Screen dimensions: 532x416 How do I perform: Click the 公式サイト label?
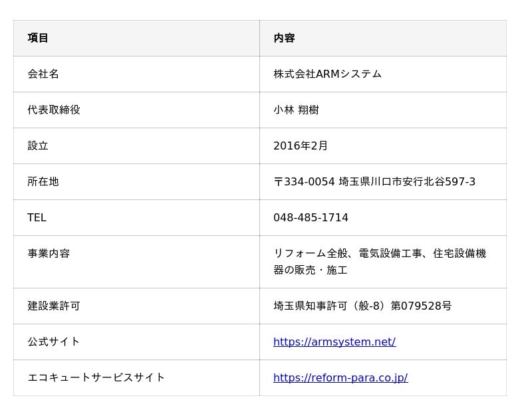pos(54,342)
